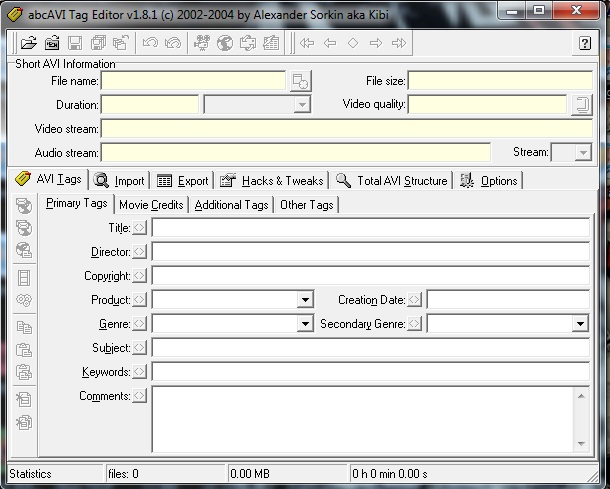The image size is (610, 489).
Task: Click the movie camera toolbar icon
Action: tap(202, 43)
